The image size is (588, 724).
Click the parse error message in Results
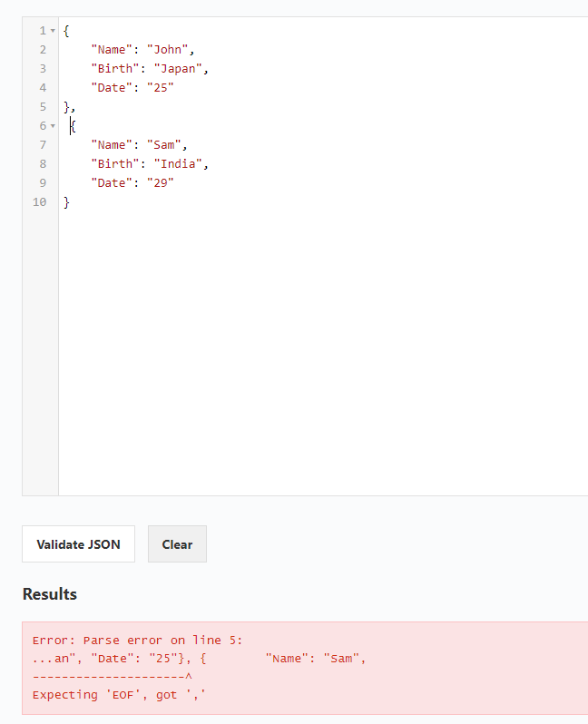(x=200, y=668)
